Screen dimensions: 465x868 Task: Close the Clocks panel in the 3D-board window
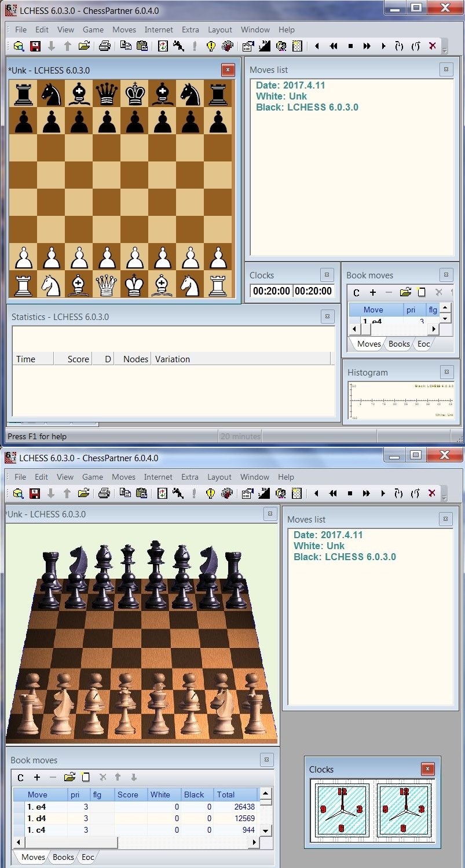tap(427, 769)
